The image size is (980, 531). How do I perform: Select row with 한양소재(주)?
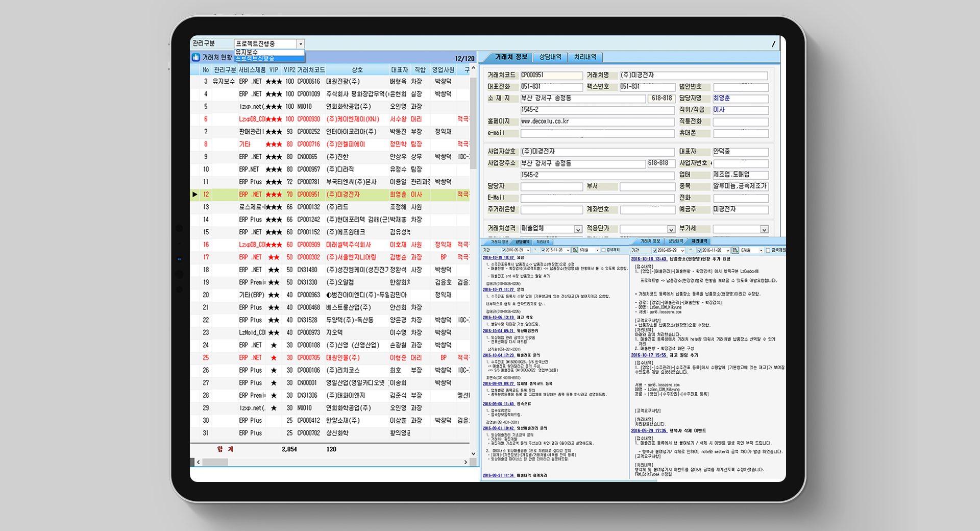(x=330, y=421)
